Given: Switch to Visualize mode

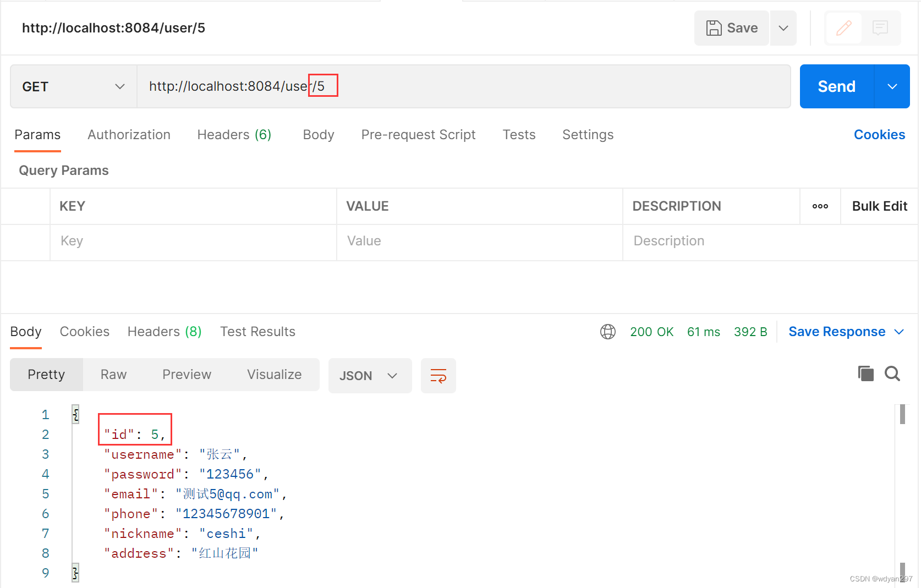Looking at the screenshot, I should click(x=274, y=374).
